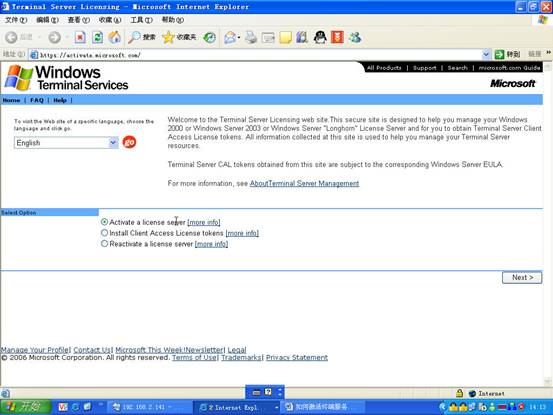Select Reactivate a license server option
The height and width of the screenshot is (415, 553).
click(104, 244)
